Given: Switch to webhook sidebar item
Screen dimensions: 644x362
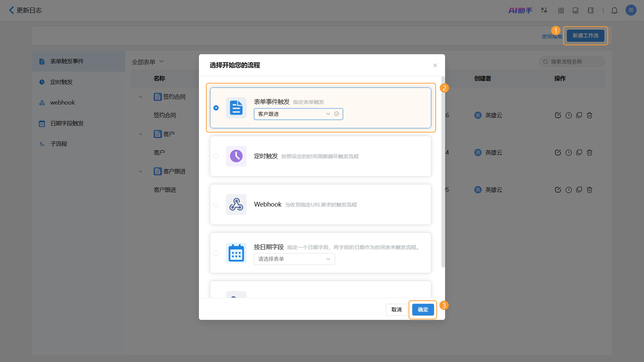Looking at the screenshot, I should (78, 102).
